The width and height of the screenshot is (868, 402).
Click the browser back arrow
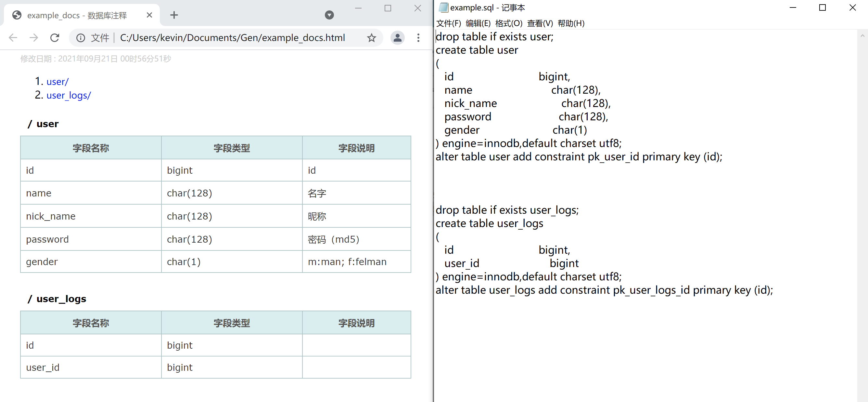pos(13,37)
